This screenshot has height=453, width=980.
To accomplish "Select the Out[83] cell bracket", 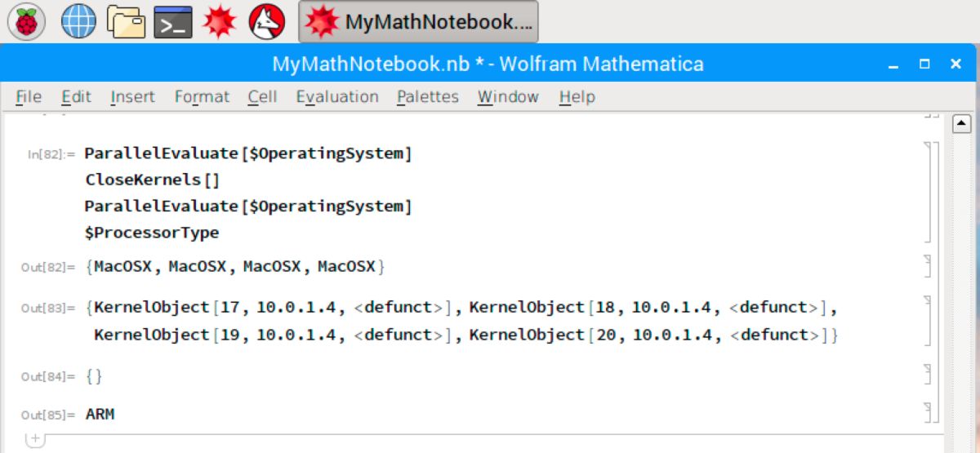I will tap(927, 322).
